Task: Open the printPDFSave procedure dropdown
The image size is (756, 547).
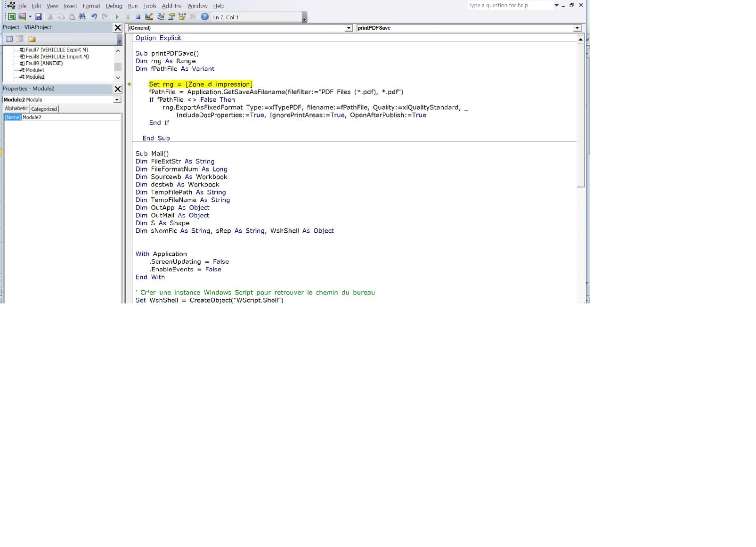Action: click(x=577, y=28)
